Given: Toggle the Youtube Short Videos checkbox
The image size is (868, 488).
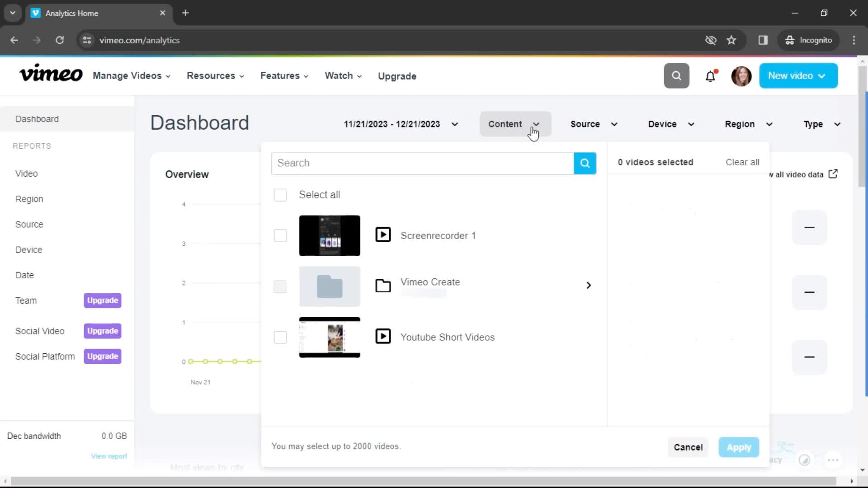Looking at the screenshot, I should point(279,337).
